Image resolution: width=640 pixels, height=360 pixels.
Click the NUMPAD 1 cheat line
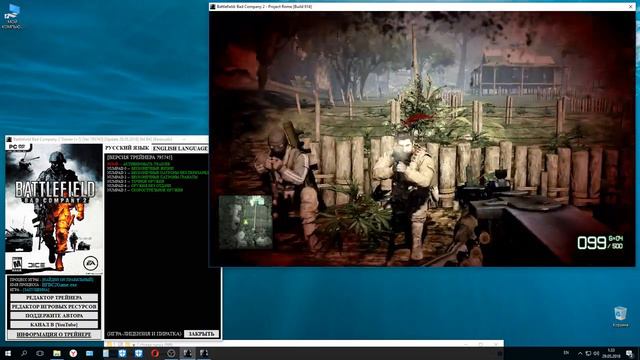tap(157, 173)
